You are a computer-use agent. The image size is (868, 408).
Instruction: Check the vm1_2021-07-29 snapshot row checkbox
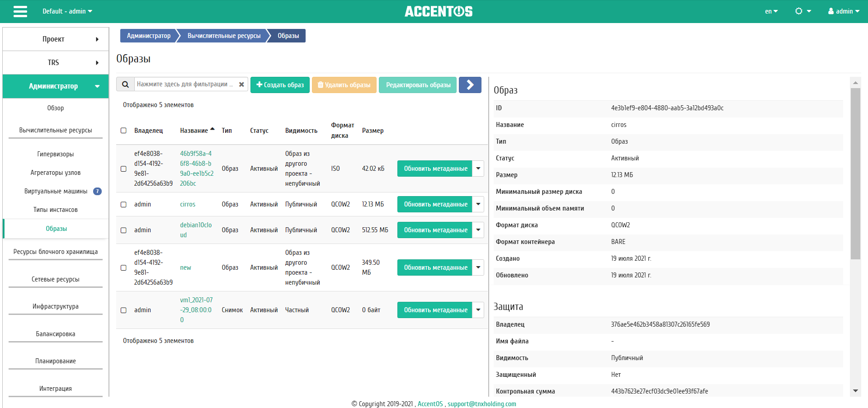point(123,310)
